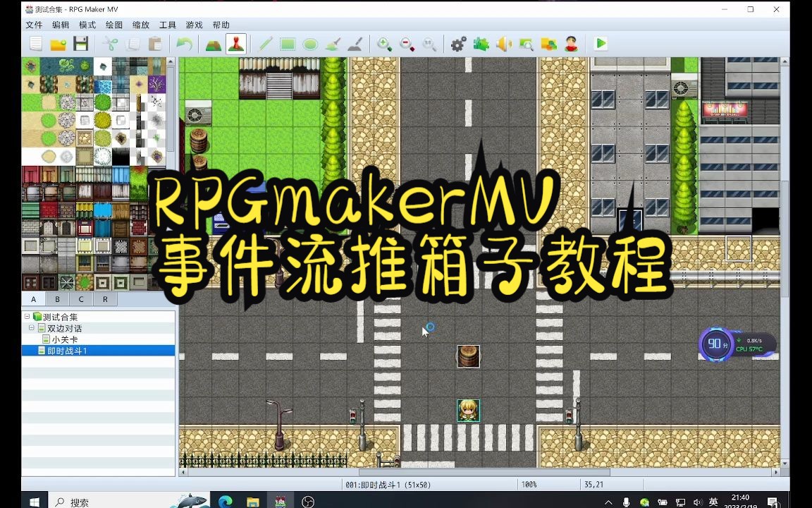Switch to tileset tab B
Viewport: 812px width, 508px height.
tap(57, 299)
